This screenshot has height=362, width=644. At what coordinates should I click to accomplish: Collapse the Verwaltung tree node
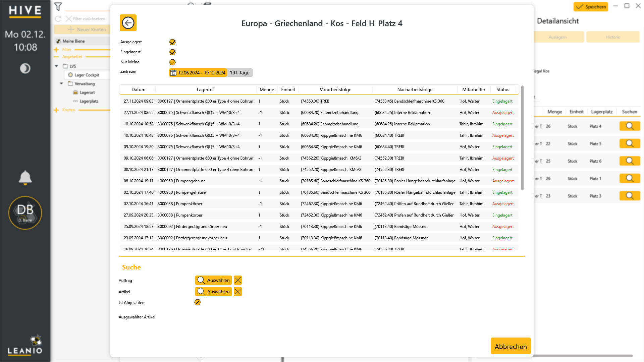click(61, 83)
